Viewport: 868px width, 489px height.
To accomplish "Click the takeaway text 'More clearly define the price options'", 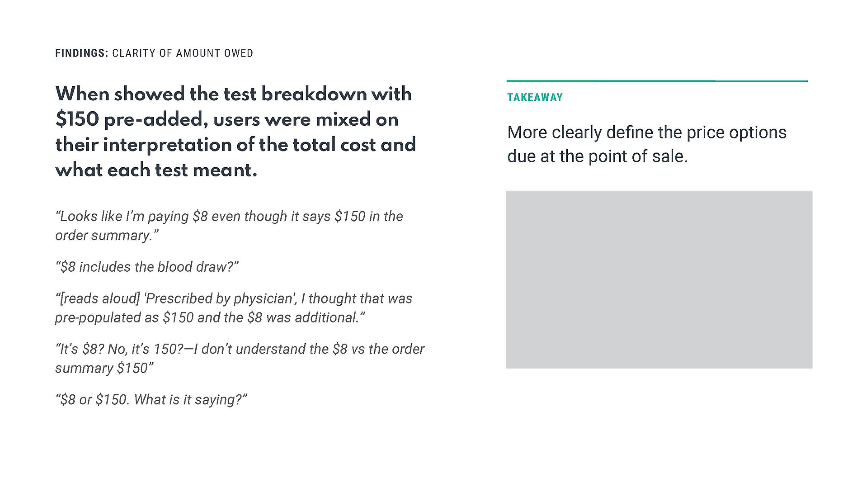I will coord(647,132).
